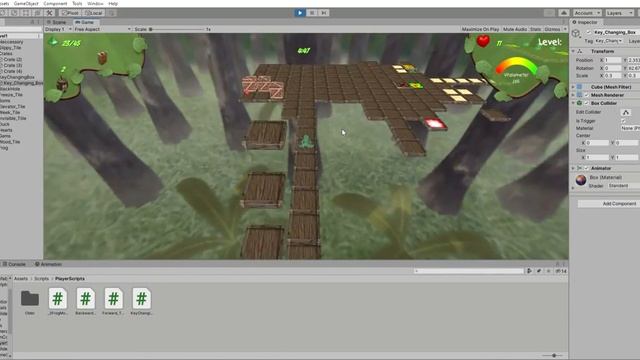Open the Component menu
Image resolution: width=640 pixels, height=360 pixels.
55,3
